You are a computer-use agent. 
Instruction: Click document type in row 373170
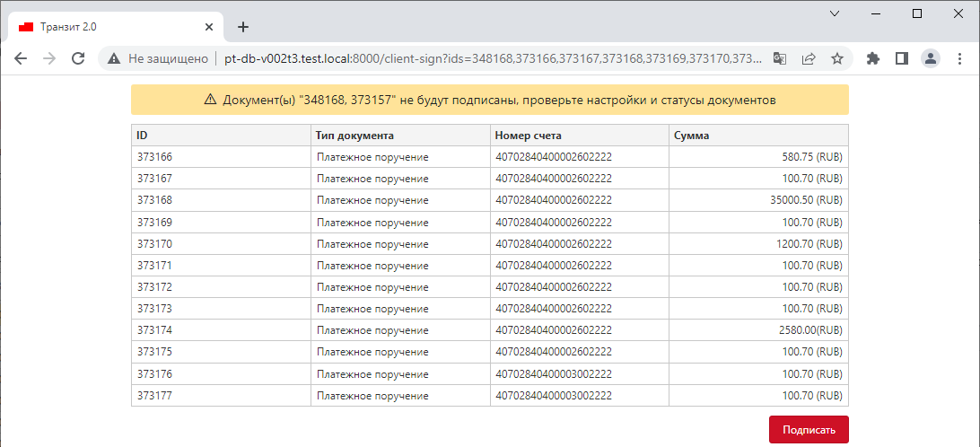400,244
